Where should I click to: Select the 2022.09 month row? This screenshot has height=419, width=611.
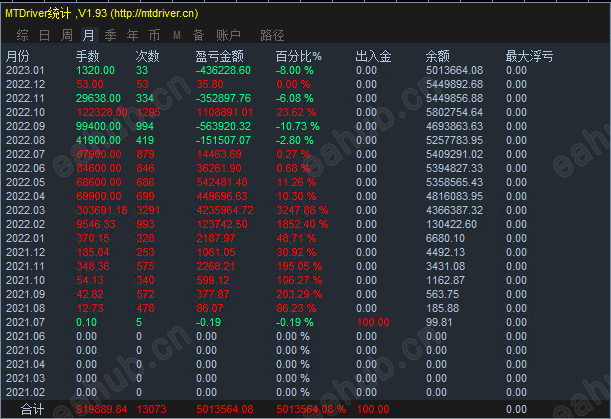(306, 127)
